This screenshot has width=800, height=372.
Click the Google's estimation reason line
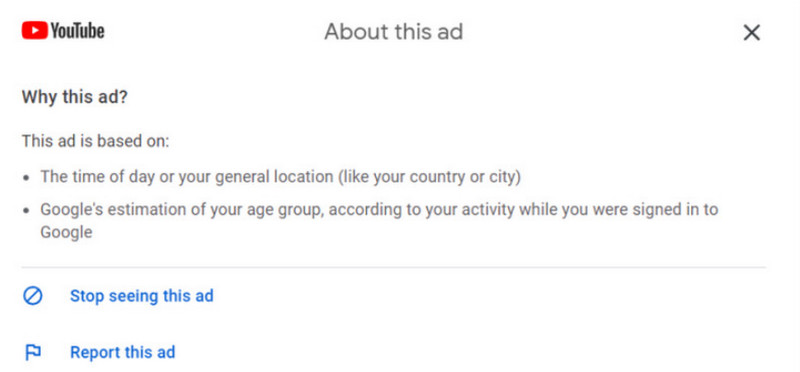point(379,221)
